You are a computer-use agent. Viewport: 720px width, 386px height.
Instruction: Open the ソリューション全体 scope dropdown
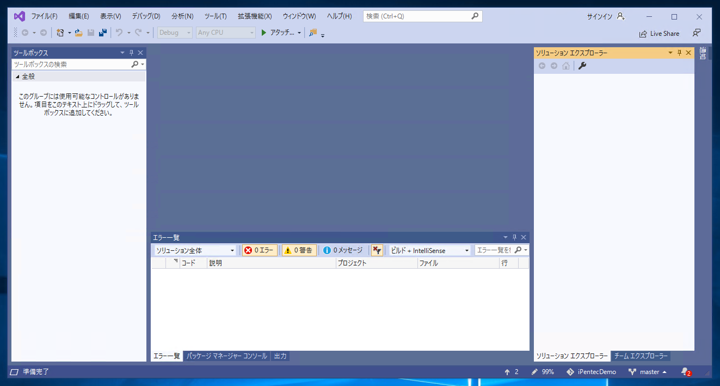195,251
